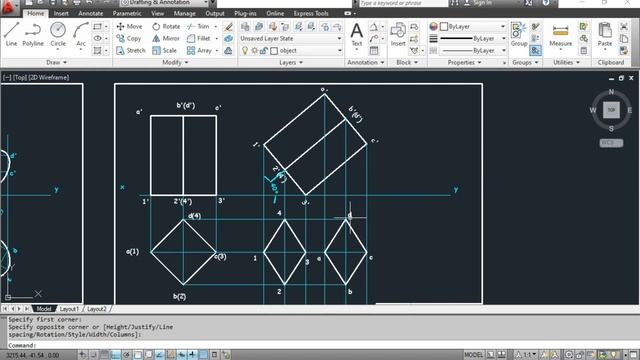The width and height of the screenshot is (640, 360).
Task: Select the Polyline tool
Action: click(x=33, y=35)
